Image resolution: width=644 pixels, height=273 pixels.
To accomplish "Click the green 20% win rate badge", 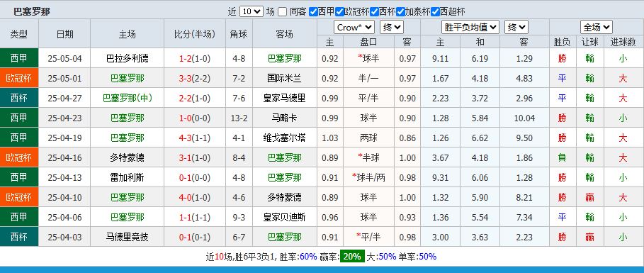I will (352, 257).
